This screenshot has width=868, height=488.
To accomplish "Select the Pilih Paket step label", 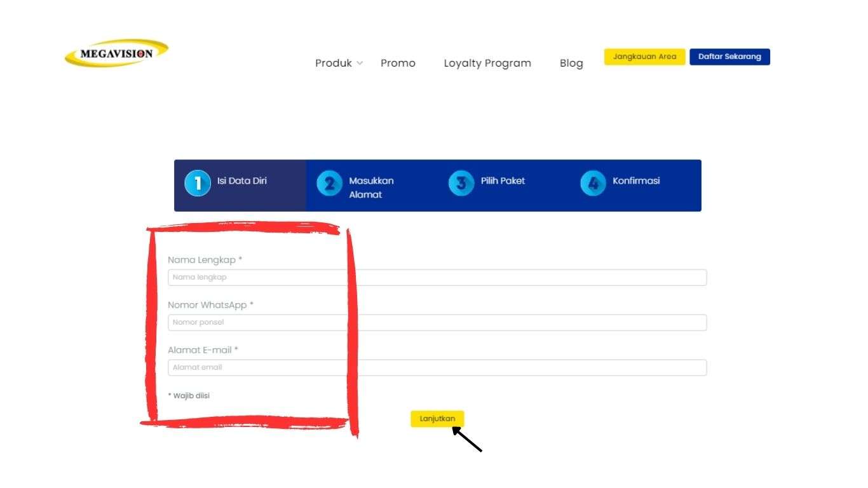I will click(503, 180).
